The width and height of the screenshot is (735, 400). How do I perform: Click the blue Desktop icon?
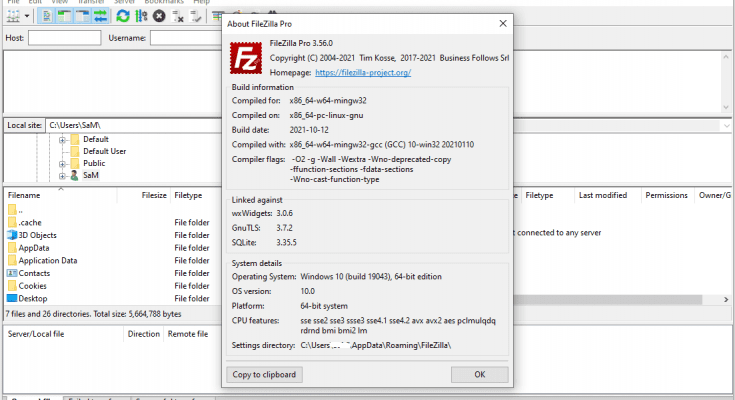[12, 298]
